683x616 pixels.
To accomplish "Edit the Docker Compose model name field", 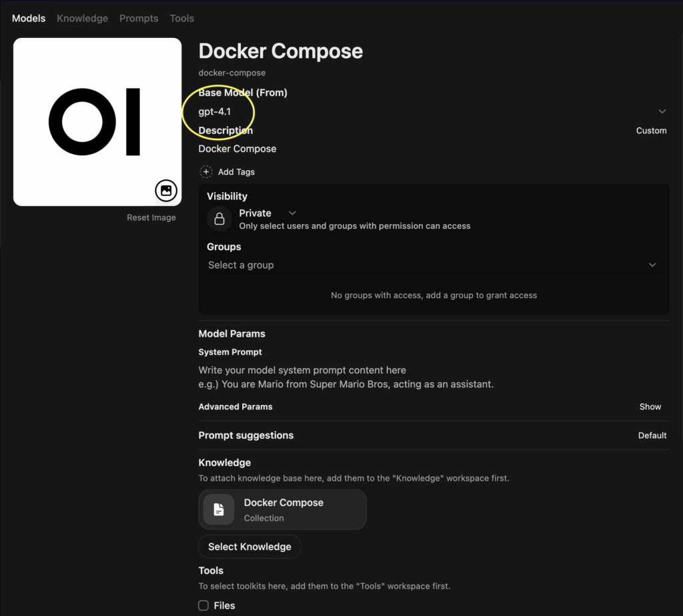I will pyautogui.click(x=281, y=51).
